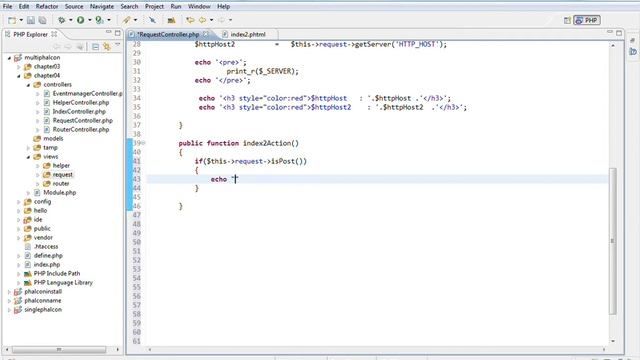Select the singlephalcon project
640x360 pixels.
[x=43, y=310]
